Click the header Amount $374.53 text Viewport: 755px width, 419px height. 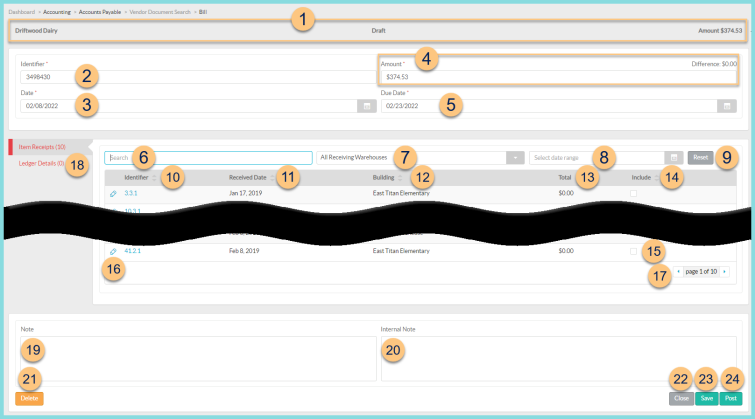click(720, 30)
